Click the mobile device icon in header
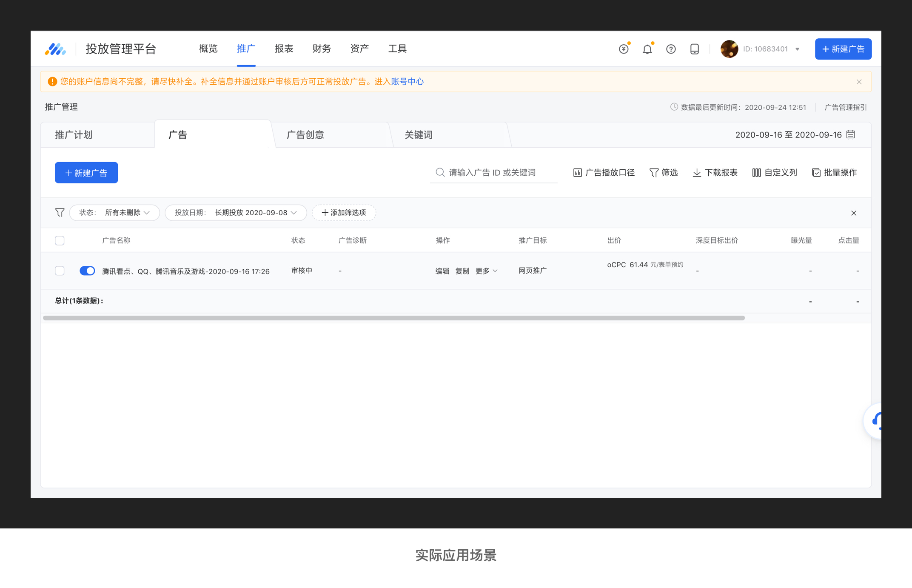Screen dimensions: 912x588 click(694, 49)
